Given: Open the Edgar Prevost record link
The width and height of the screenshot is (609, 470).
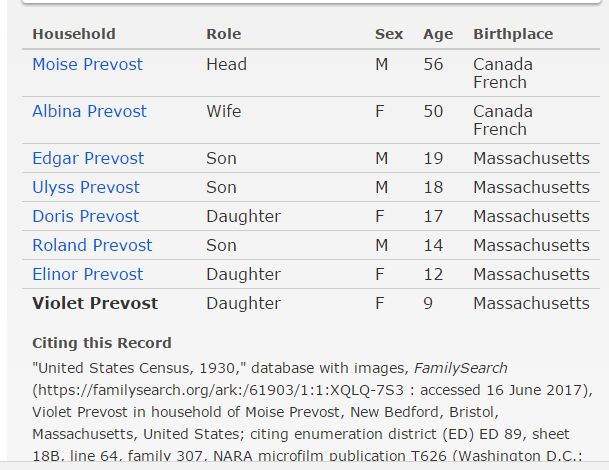Looking at the screenshot, I should (x=88, y=158).
